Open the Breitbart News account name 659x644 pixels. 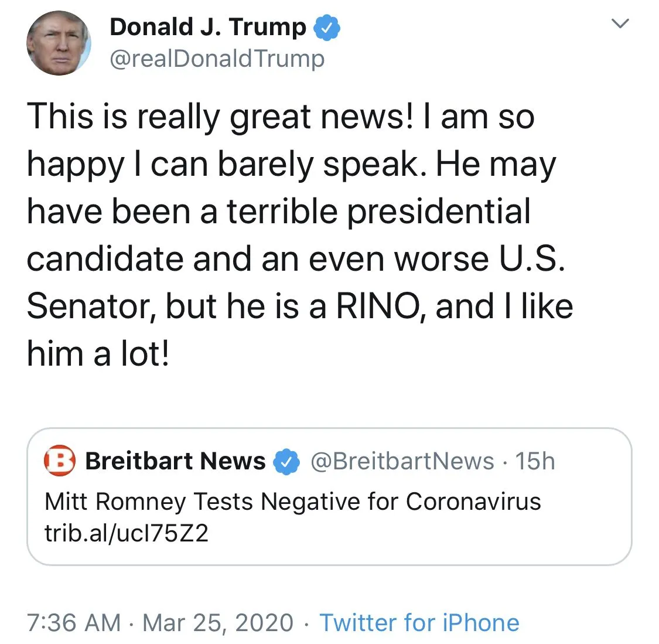[x=175, y=461]
